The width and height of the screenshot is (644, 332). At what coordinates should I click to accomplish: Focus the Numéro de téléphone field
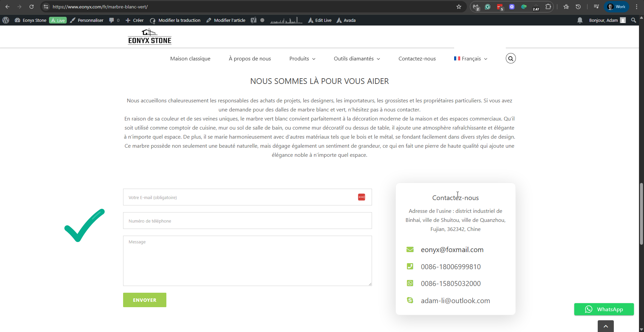(248, 221)
